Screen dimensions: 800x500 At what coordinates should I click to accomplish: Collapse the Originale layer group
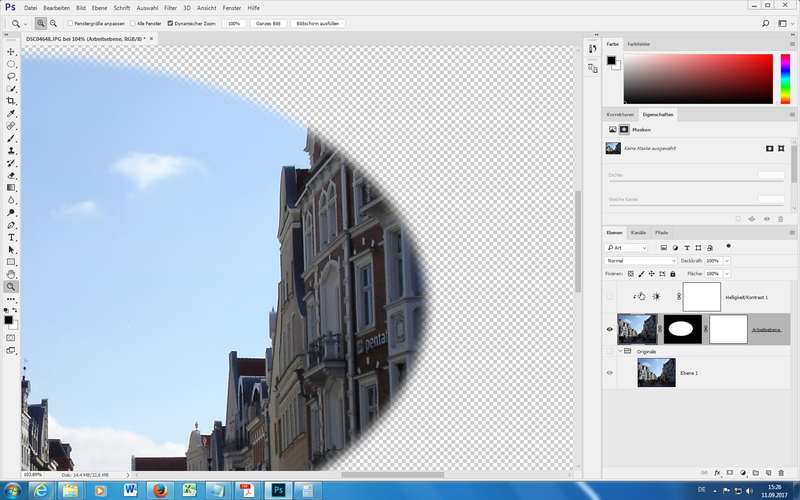620,351
